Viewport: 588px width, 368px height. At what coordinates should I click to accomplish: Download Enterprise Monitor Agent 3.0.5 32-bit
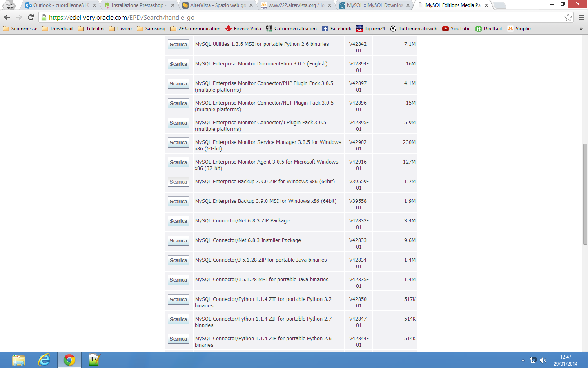(178, 162)
